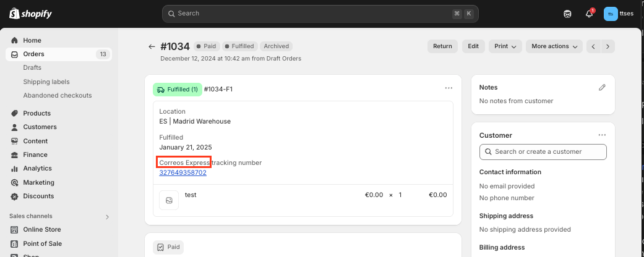Click the Finance bank icon
Screen dimensions: 644x257
(x=15, y=155)
